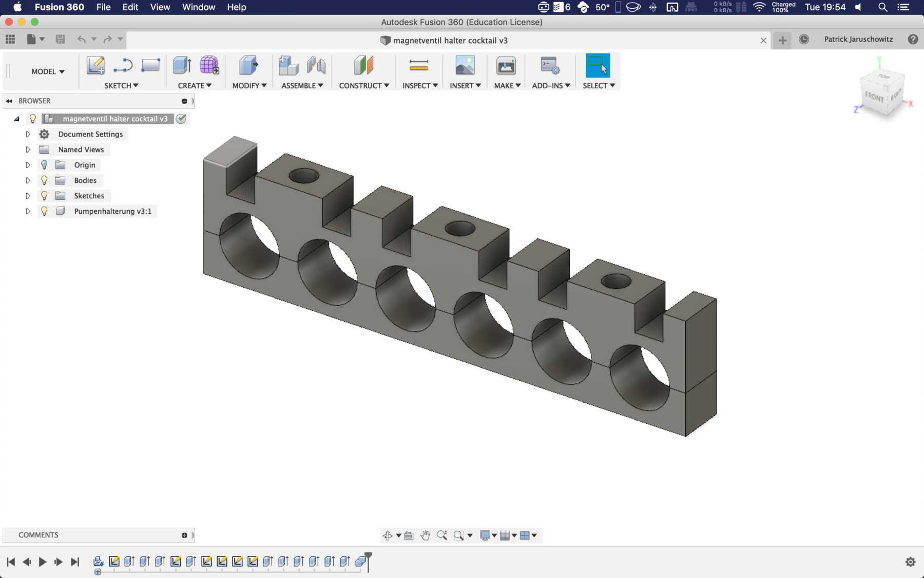
Task: Open macOS Spotlight search
Action: coord(882,7)
